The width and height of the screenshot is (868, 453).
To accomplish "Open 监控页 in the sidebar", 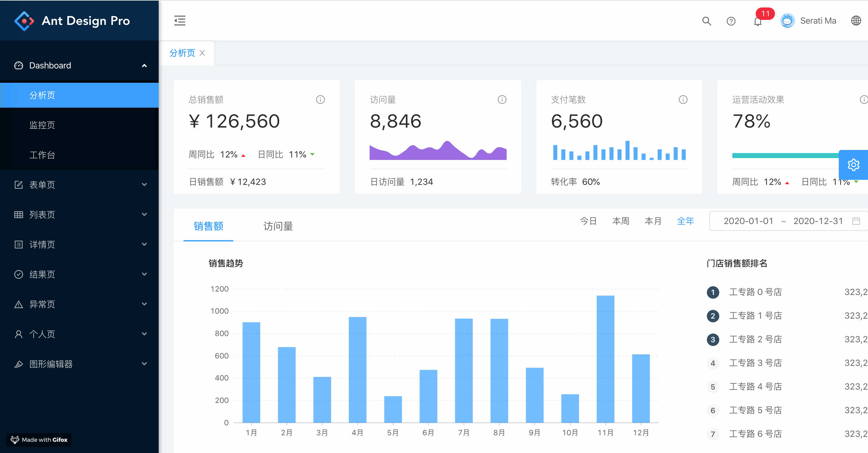I will 42,125.
